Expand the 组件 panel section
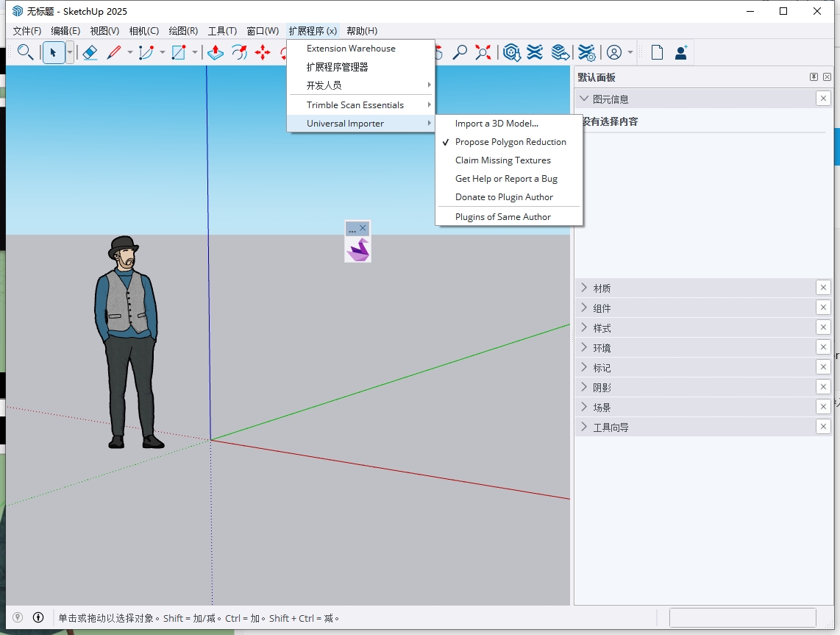Viewport: 840px width, 635px height. coord(583,308)
